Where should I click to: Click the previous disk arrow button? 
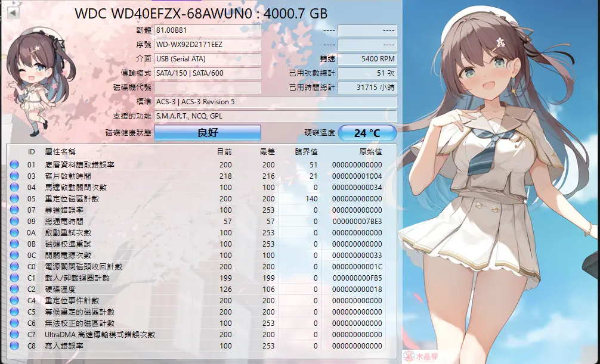click(x=13, y=13)
